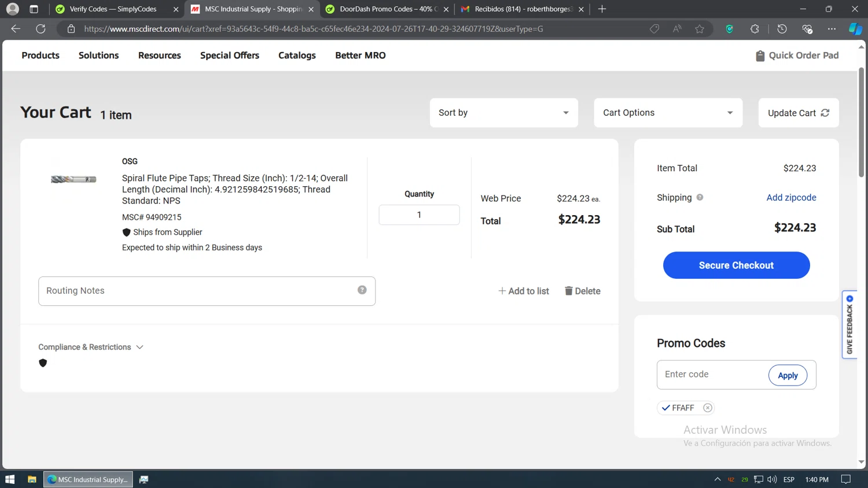
Task: Remove the FFAFF promo code with X icon
Action: 707,408
